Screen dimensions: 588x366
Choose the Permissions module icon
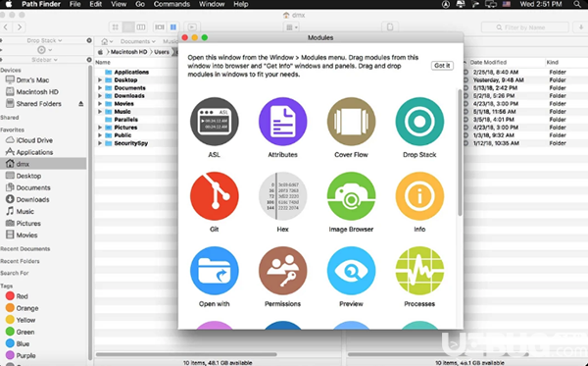tap(283, 271)
